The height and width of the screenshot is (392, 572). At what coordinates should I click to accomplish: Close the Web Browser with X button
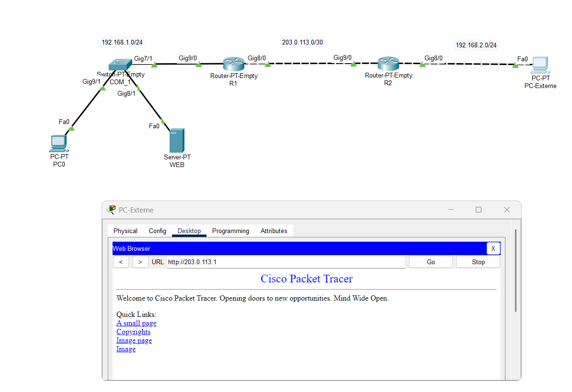coord(493,248)
